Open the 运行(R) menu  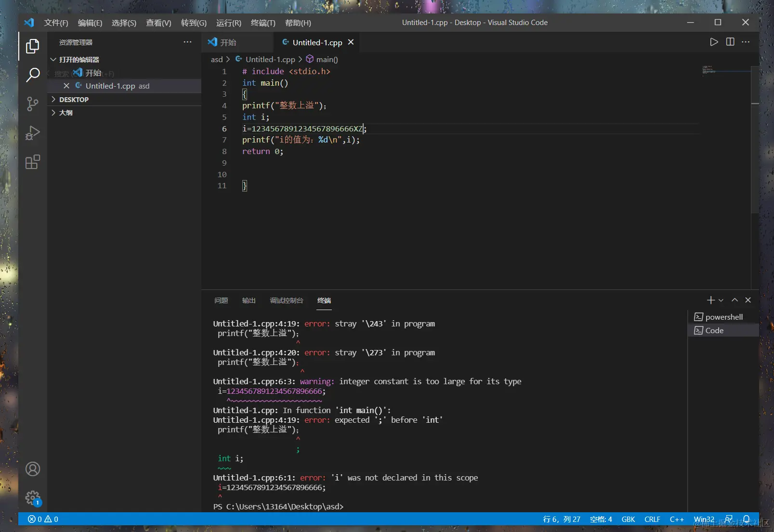(229, 23)
